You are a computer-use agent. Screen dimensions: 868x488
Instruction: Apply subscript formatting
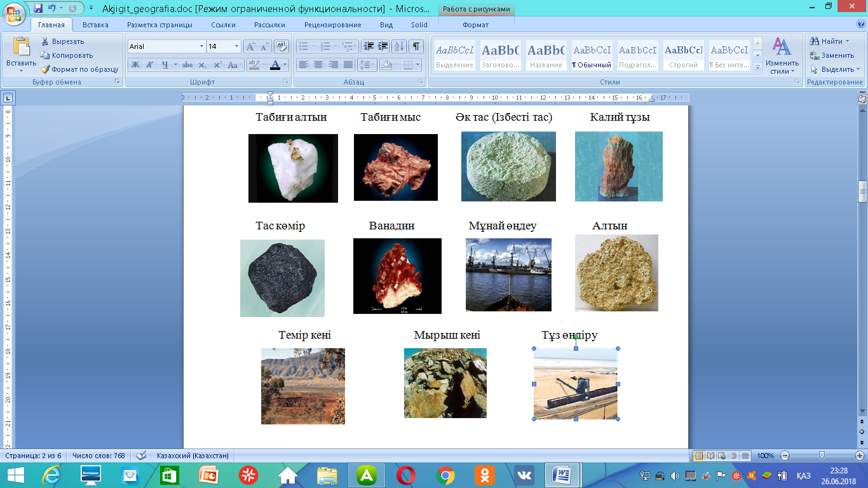point(202,65)
